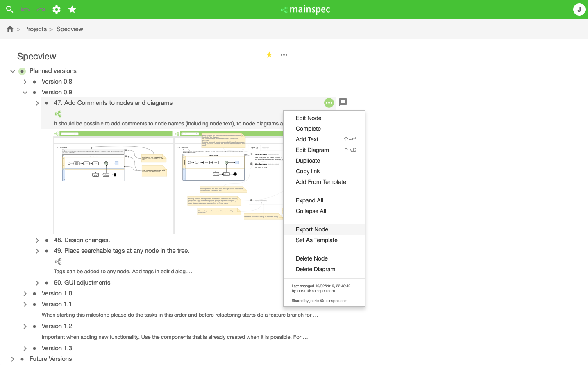The height and width of the screenshot is (365, 588).
Task: Expand Future Versions node
Action: click(x=13, y=359)
